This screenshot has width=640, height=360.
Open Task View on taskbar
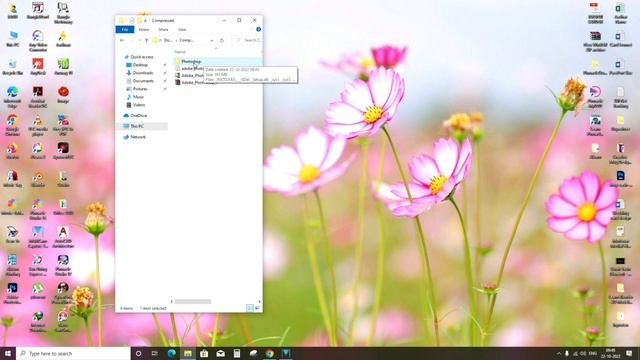[x=155, y=353]
